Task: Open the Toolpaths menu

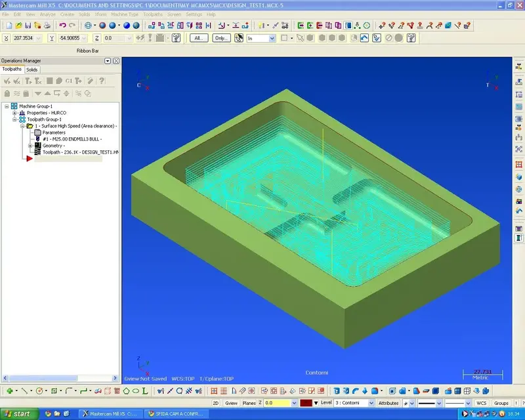Action: click(x=153, y=14)
